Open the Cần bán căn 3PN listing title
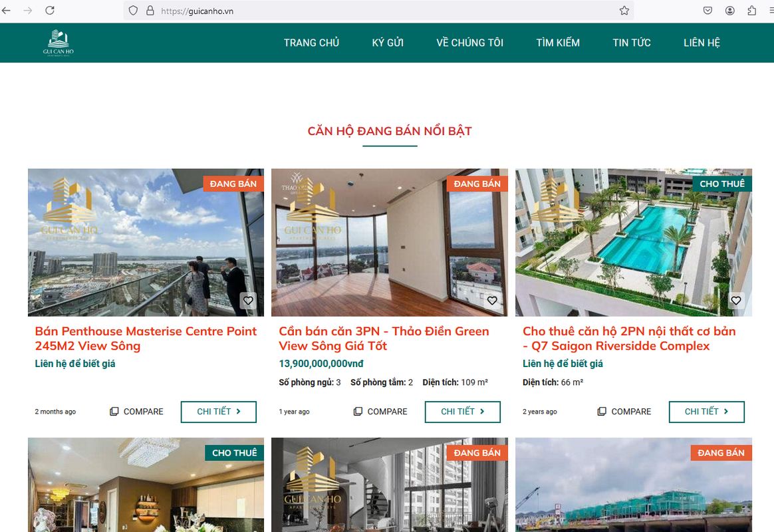Image resolution: width=774 pixels, height=532 pixels. tap(384, 338)
